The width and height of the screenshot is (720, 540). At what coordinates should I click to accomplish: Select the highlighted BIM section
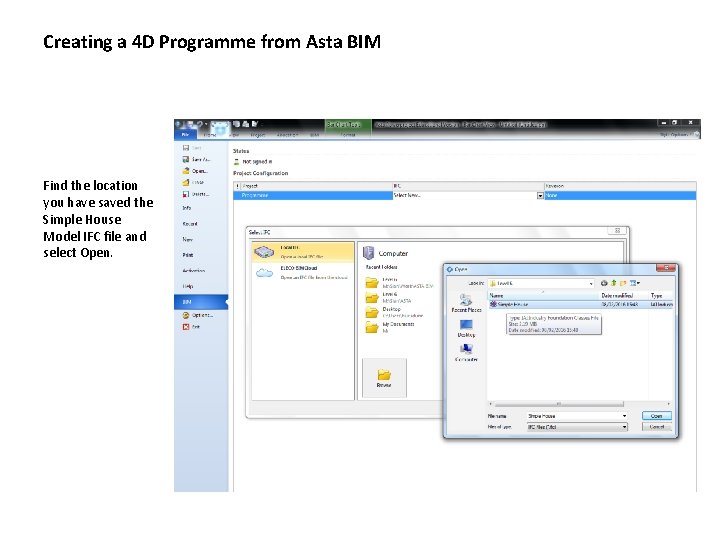tap(201, 302)
